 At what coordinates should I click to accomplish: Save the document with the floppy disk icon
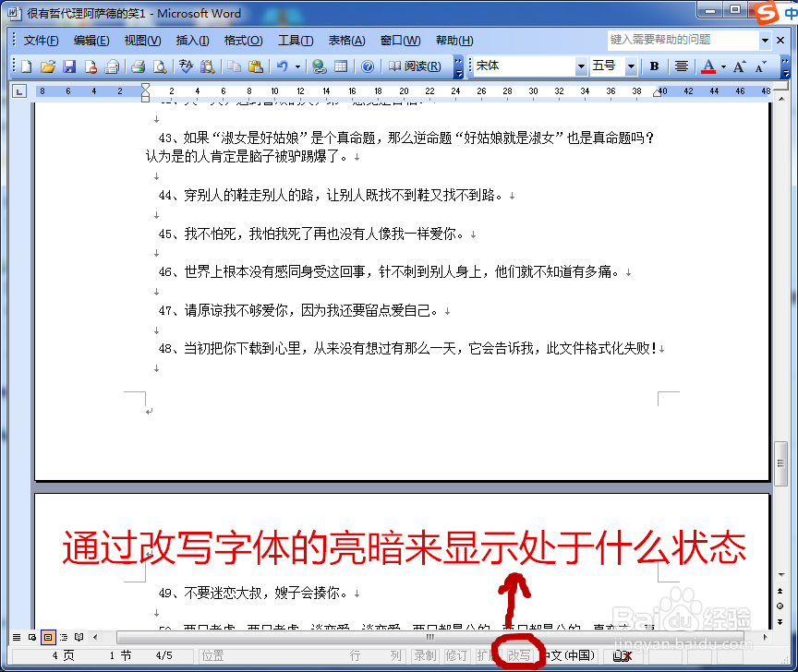click(69, 66)
